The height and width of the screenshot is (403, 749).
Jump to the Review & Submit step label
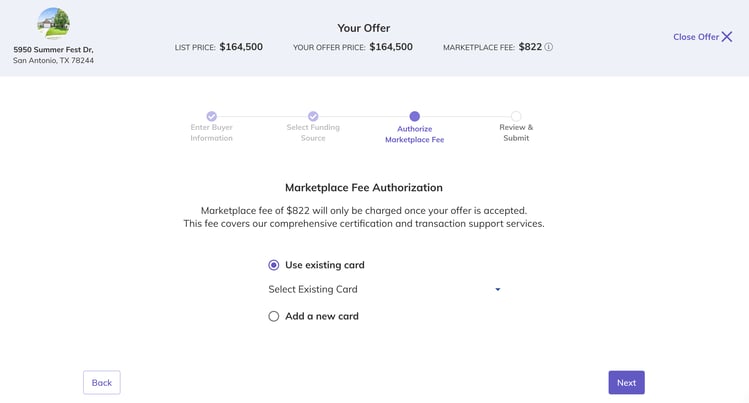(516, 133)
